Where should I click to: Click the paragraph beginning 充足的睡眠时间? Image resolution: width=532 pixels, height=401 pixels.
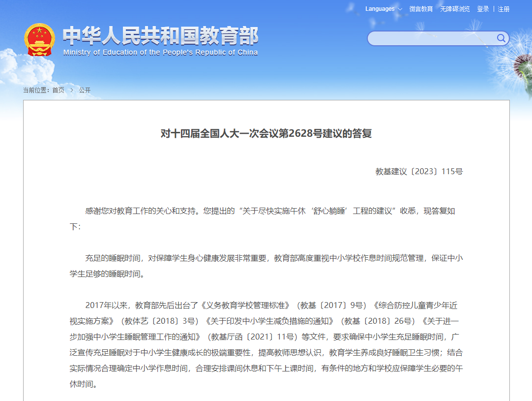[266, 266]
